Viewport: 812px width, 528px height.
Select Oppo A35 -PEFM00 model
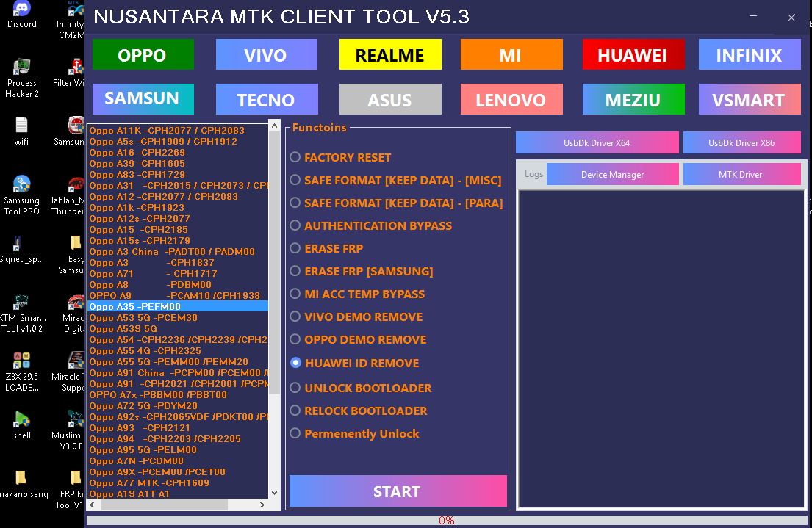(178, 306)
